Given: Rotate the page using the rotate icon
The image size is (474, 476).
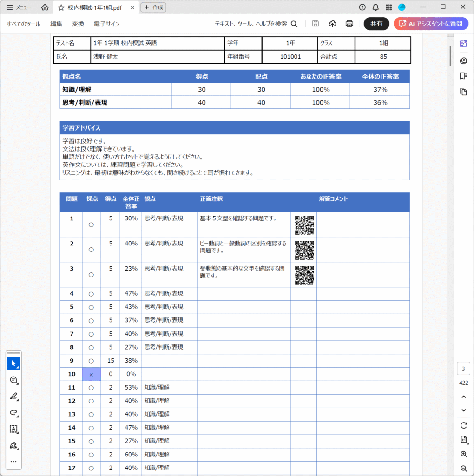Looking at the screenshot, I should (x=463, y=425).
